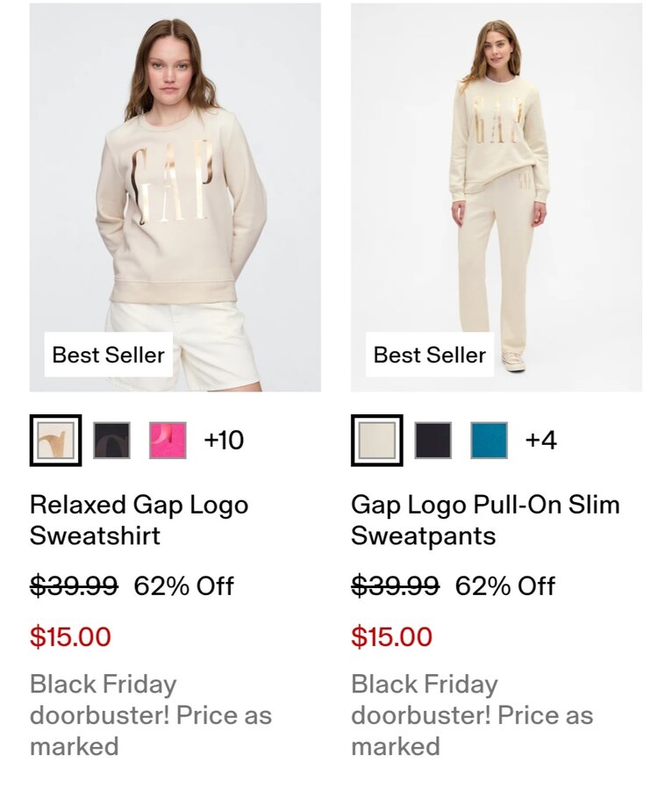The image size is (672, 790).
Task: Pick the pink swatch for the sweatshirt
Action: [x=168, y=440]
